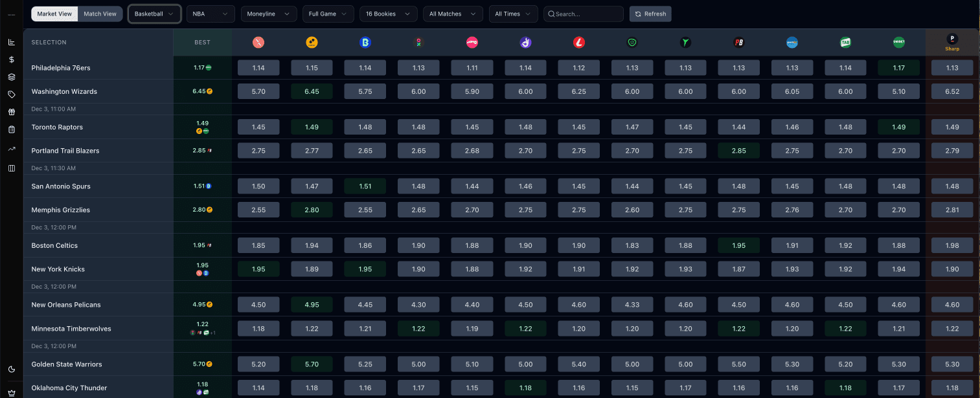Toggle dark mode with the moon icon
This screenshot has height=398, width=980.
(x=11, y=370)
